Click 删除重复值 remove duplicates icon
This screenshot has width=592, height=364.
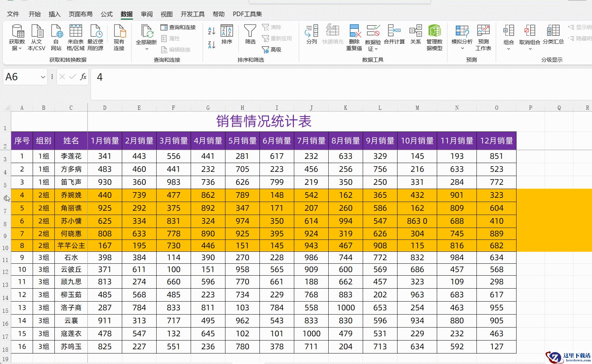coord(355,31)
